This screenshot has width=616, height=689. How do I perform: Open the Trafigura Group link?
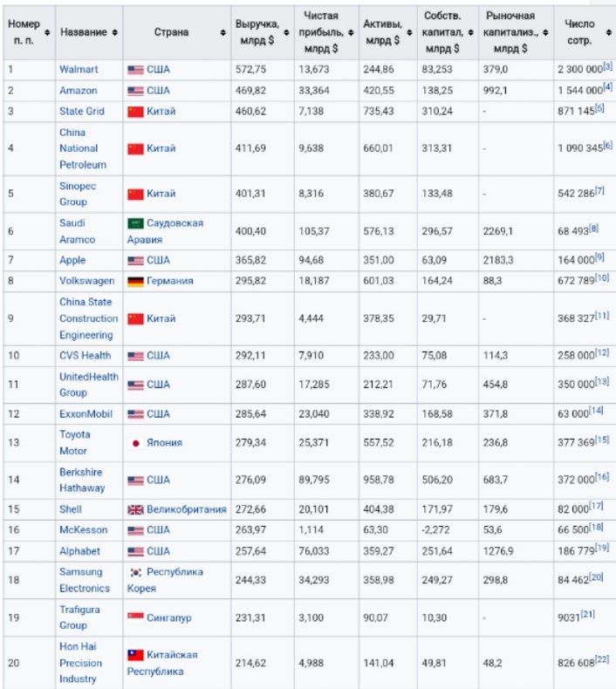click(x=79, y=617)
